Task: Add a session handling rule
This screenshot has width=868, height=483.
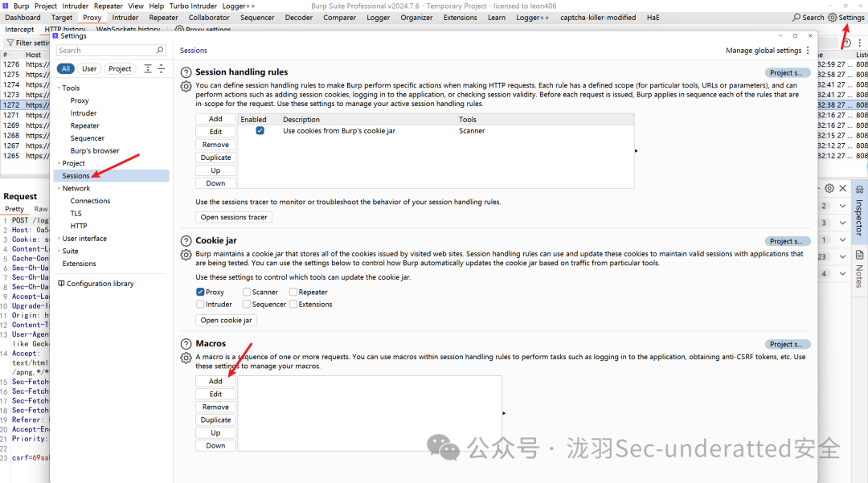Action: pyautogui.click(x=215, y=119)
